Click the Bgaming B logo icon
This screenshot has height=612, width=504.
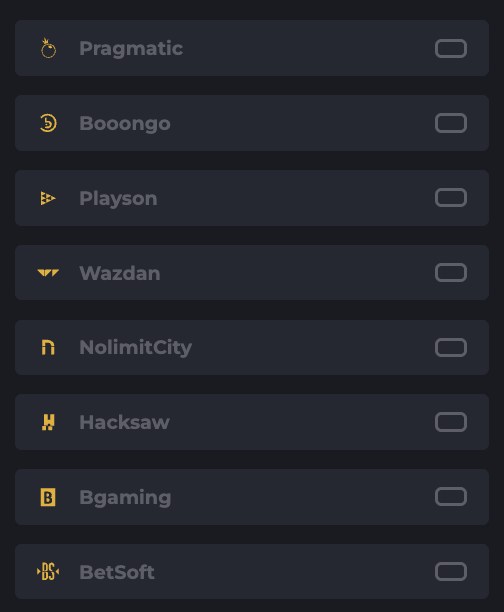coord(48,497)
